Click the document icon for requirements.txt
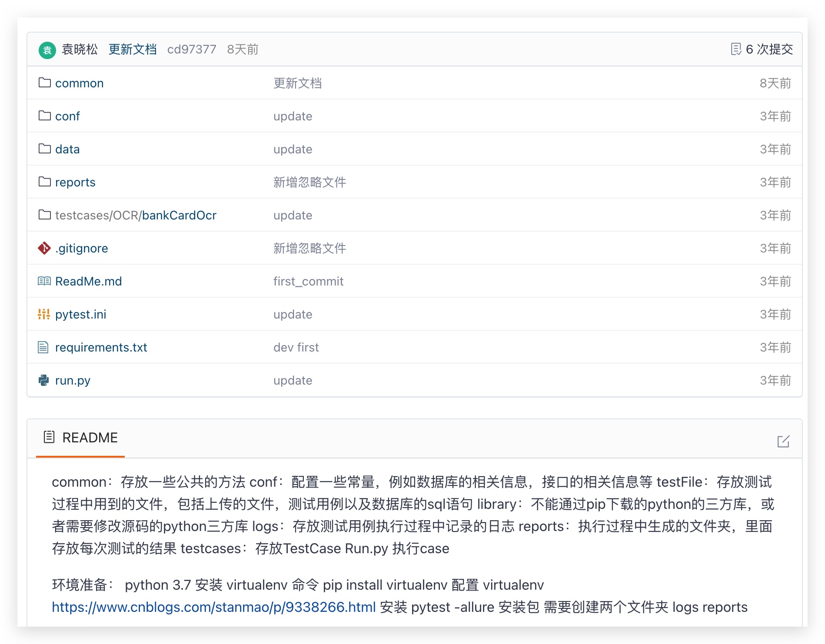 (43, 347)
